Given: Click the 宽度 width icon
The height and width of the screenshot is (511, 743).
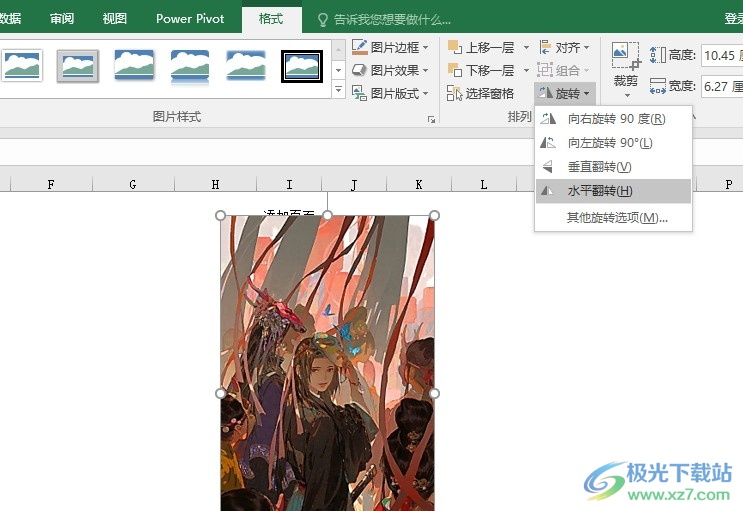Looking at the screenshot, I should click(658, 86).
